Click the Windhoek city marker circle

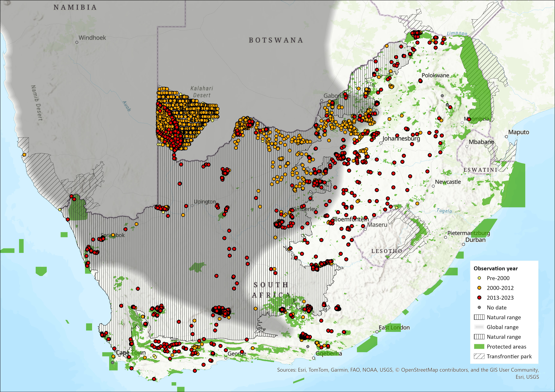pyautogui.click(x=77, y=42)
